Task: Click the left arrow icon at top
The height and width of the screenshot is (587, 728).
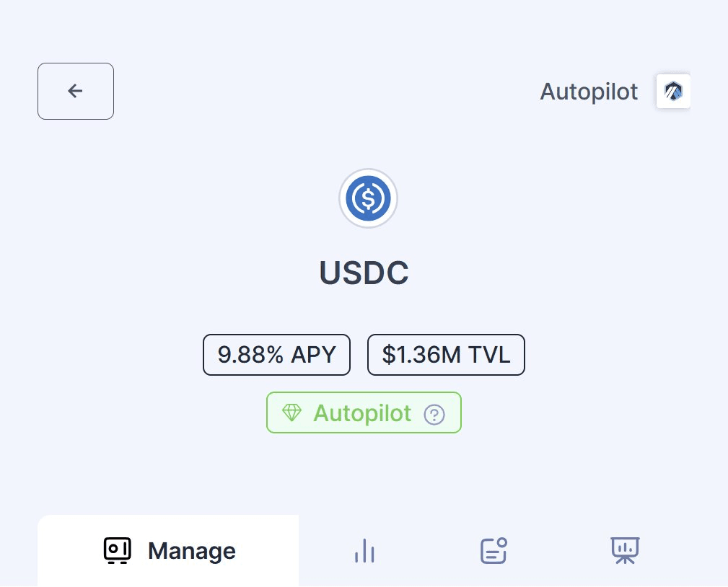Action: 75,91
